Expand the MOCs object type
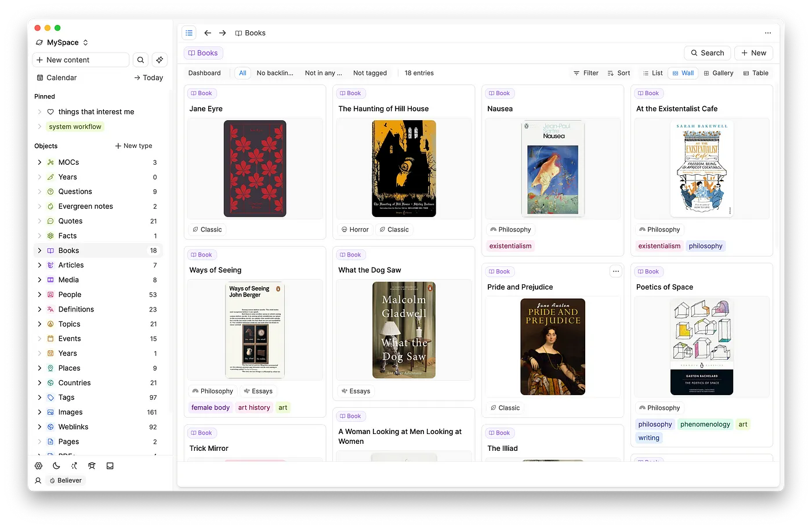Viewport: 812px width, 528px height. pyautogui.click(x=39, y=162)
